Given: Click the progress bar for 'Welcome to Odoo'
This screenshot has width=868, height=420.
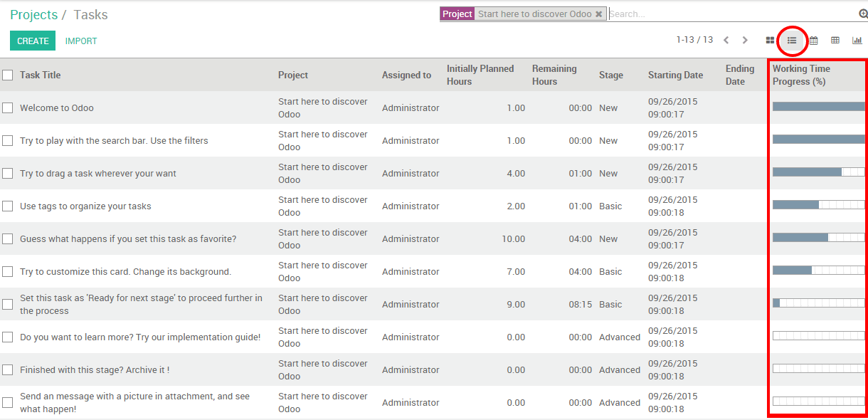Looking at the screenshot, I should [x=817, y=107].
